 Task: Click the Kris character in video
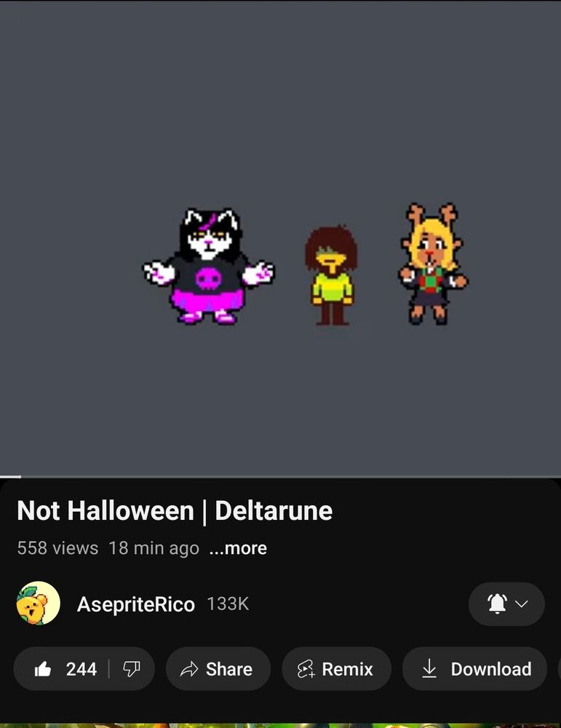[331, 275]
